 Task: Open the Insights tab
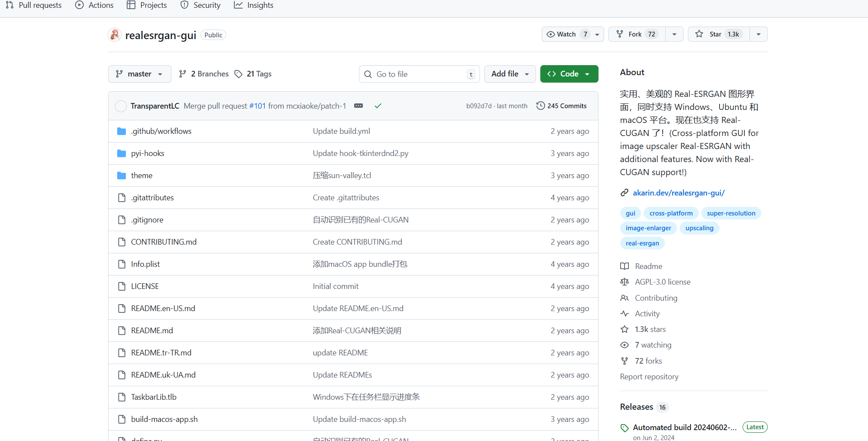point(253,5)
